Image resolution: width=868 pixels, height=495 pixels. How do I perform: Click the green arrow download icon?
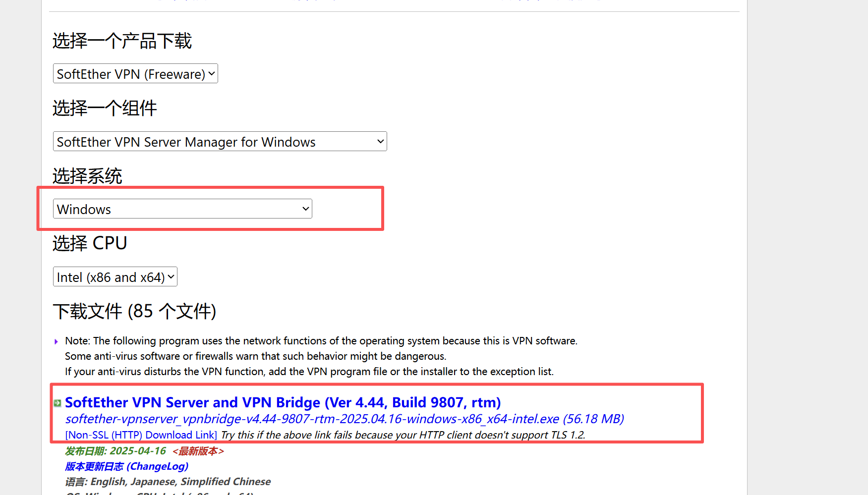tap(58, 403)
